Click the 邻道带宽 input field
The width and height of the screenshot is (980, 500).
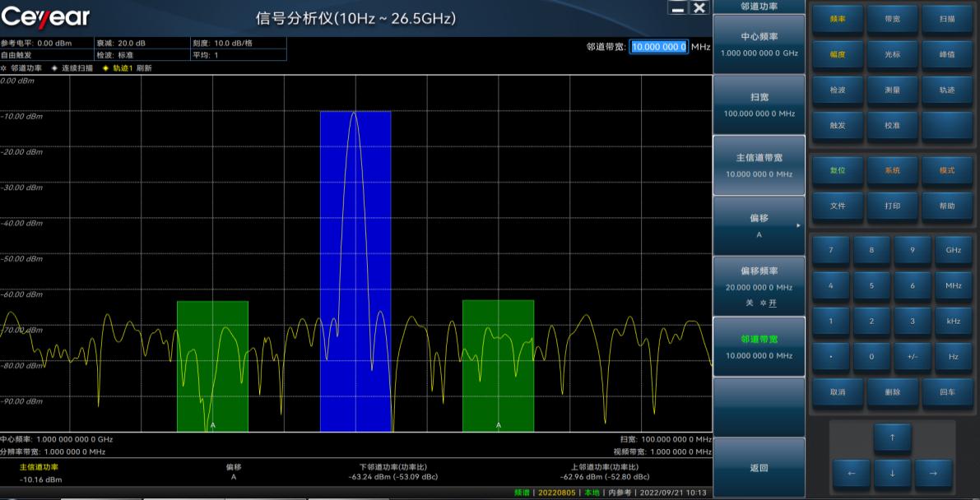(657, 47)
